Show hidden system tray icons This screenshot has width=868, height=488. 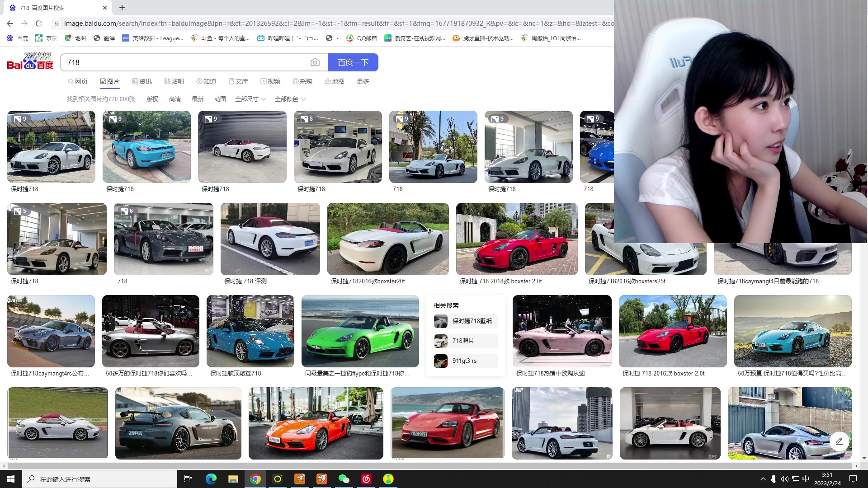[763, 479]
